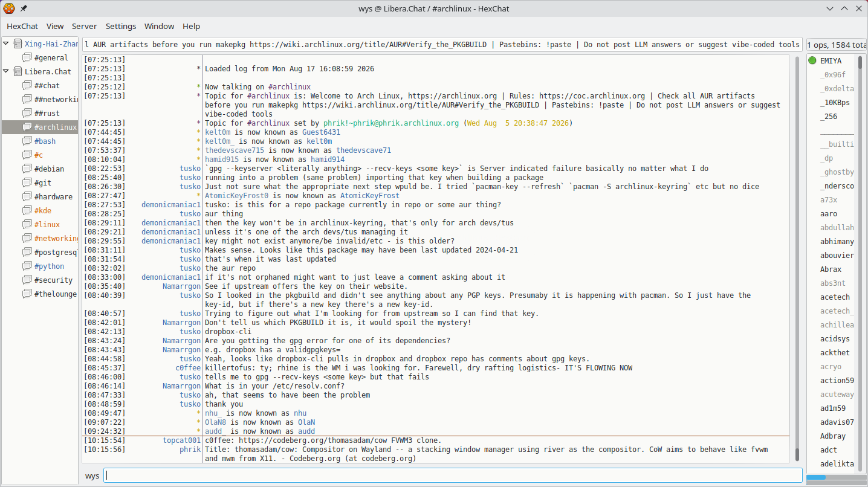Screen dimensions: 868x487
Task: Select user _256 in the user list
Action: pos(831,116)
